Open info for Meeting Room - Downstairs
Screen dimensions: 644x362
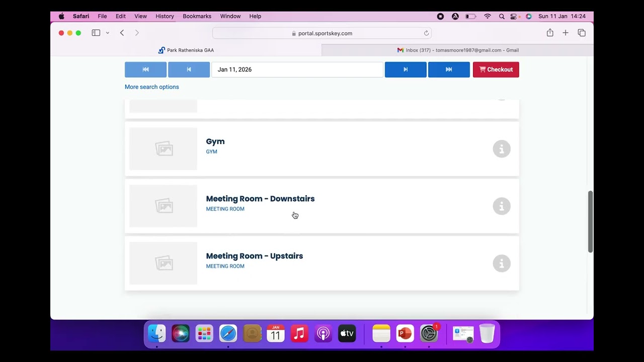[x=501, y=206]
